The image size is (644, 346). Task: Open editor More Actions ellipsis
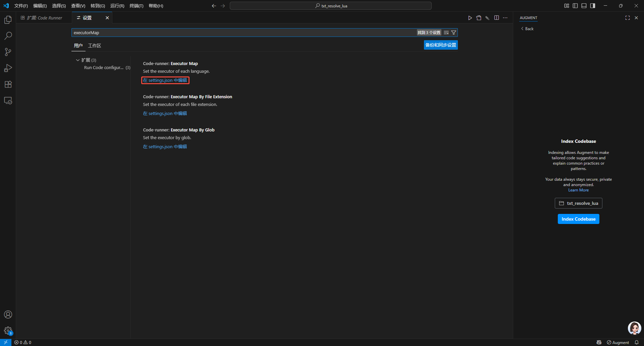505,18
